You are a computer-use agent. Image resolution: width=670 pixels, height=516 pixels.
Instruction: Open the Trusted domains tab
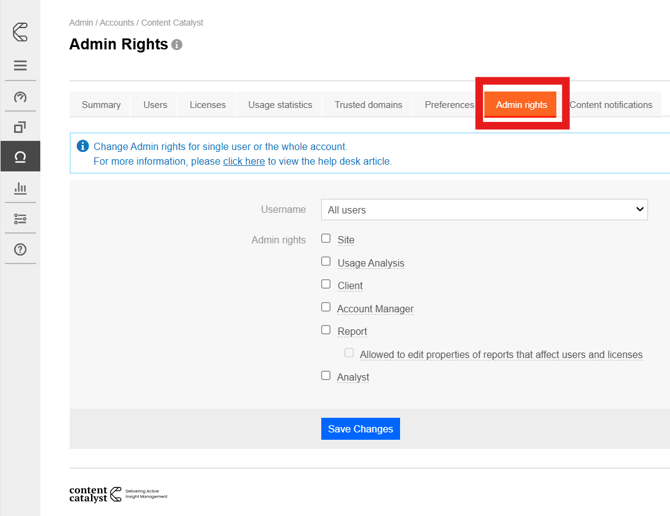click(x=368, y=105)
